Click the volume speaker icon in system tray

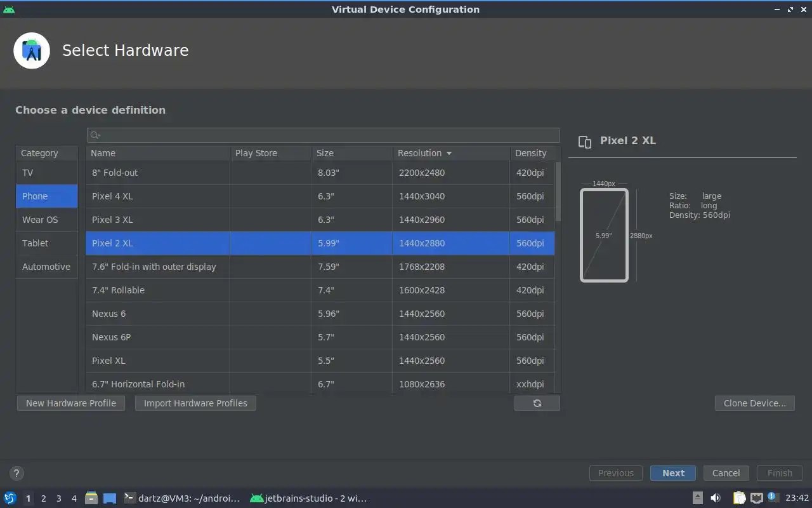716,498
